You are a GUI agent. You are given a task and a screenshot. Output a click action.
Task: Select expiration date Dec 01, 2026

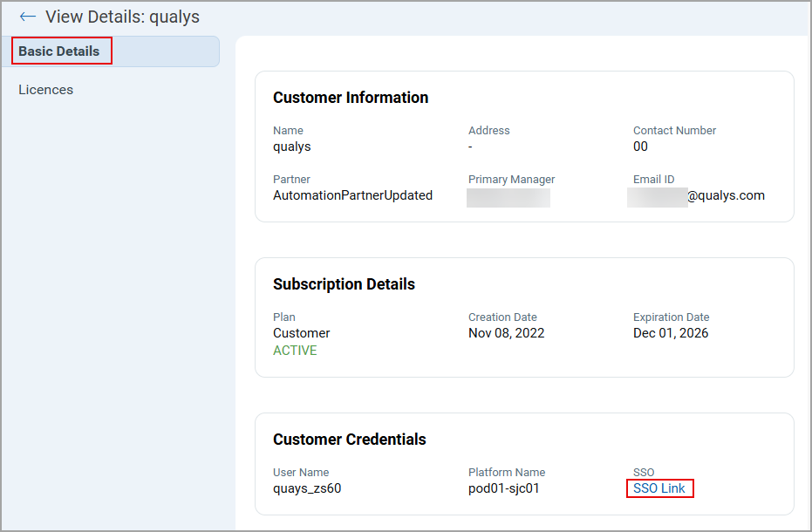(x=671, y=333)
